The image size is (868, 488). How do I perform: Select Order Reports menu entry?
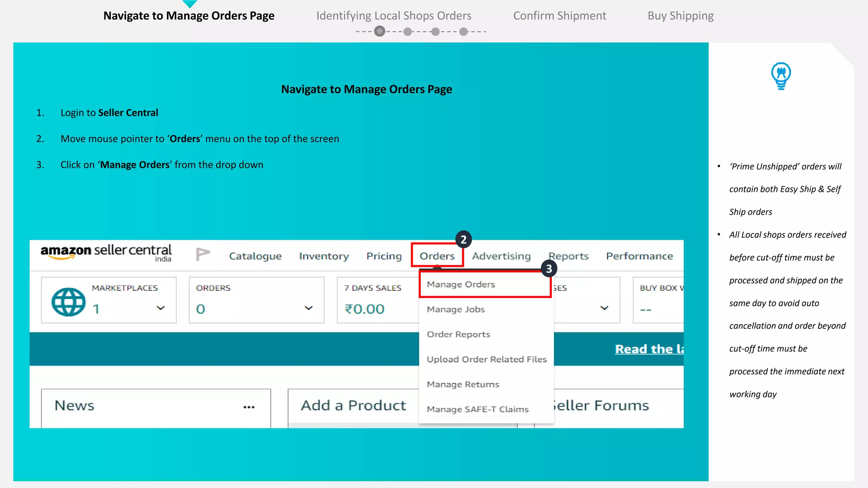coord(458,334)
